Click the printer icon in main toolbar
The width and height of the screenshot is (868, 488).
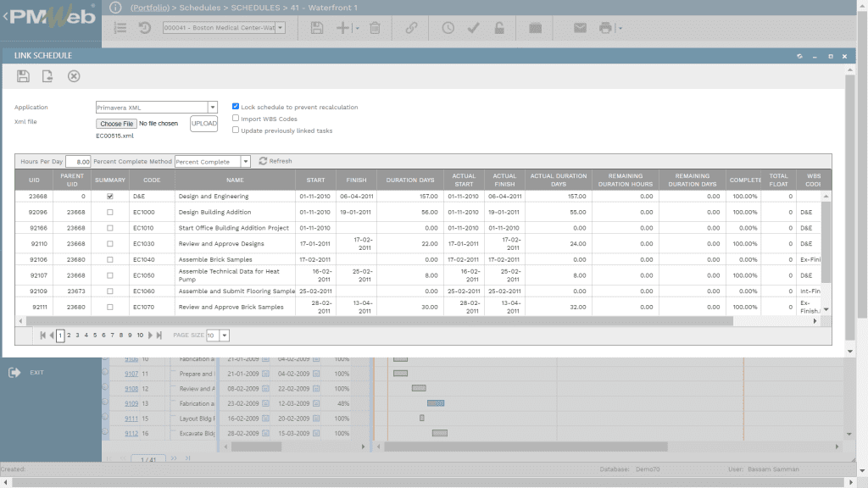click(x=605, y=28)
